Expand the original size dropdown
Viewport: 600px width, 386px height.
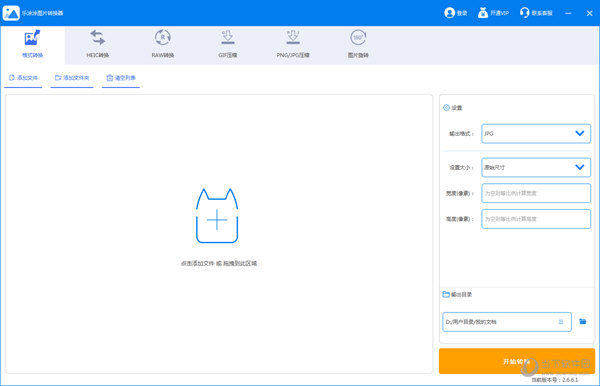tap(536, 167)
